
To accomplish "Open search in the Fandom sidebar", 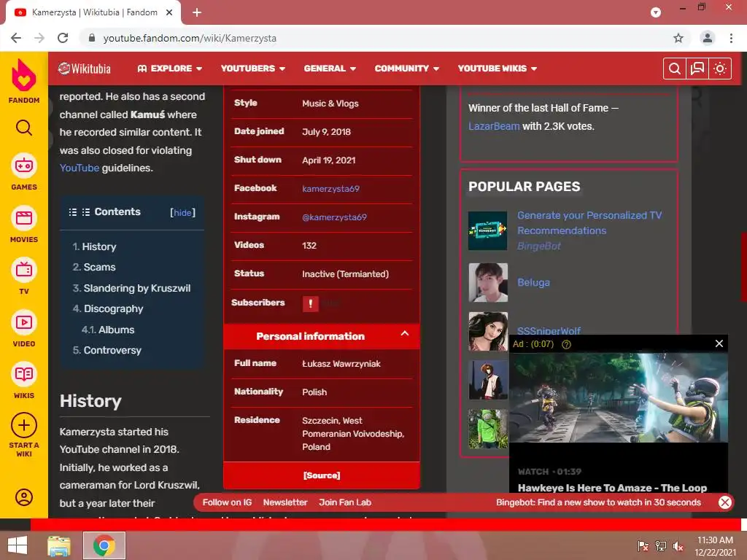I will pyautogui.click(x=24, y=128).
